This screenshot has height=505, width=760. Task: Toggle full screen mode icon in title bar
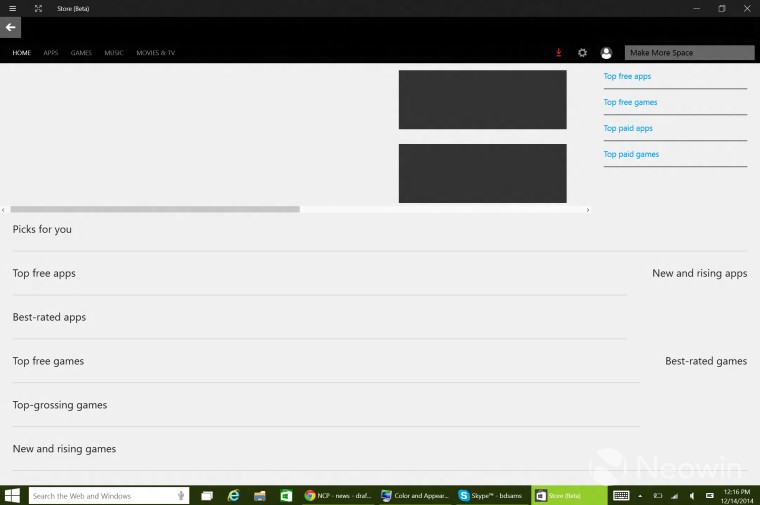click(38, 8)
